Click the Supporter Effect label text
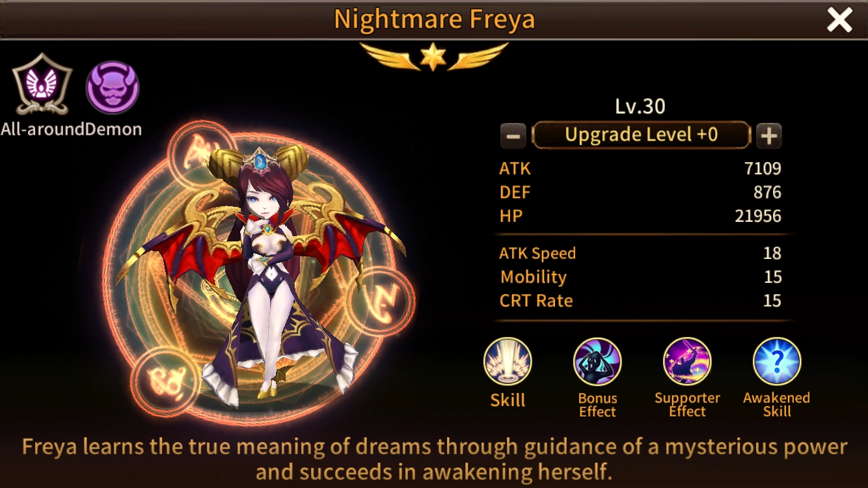Screen dimensions: 868x488 687,404
